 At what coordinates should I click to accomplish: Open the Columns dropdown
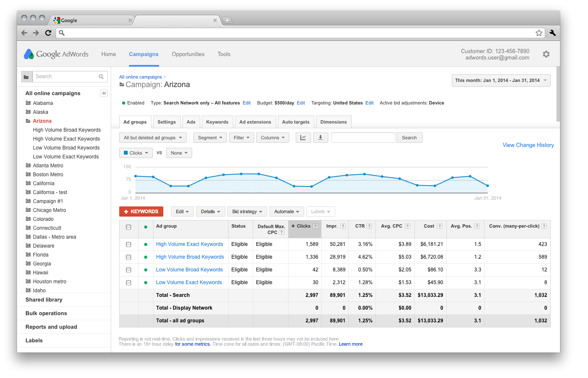point(272,137)
